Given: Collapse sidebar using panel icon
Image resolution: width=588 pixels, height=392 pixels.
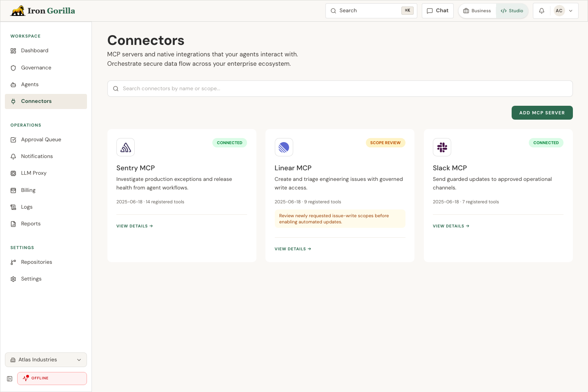Looking at the screenshot, I should point(10,379).
